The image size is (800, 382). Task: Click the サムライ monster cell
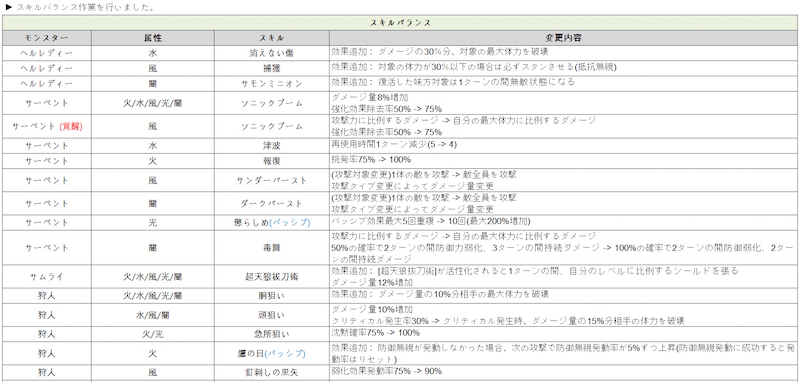[x=47, y=277]
